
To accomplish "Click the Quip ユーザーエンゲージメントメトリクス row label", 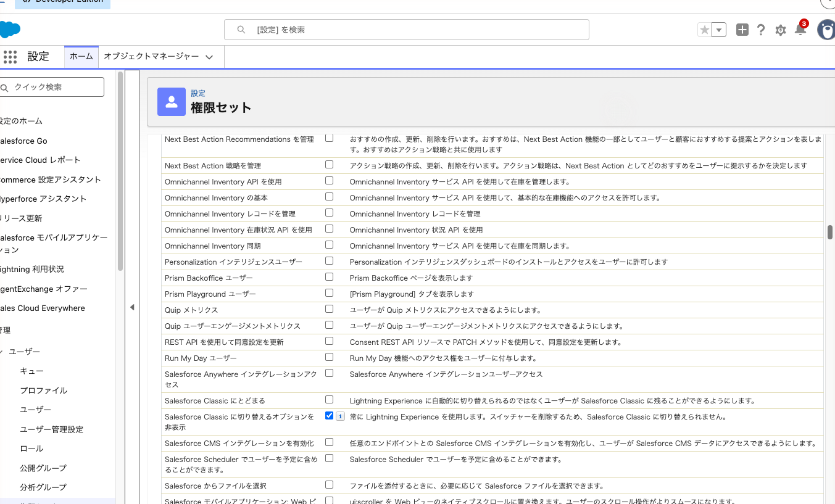I will (233, 326).
